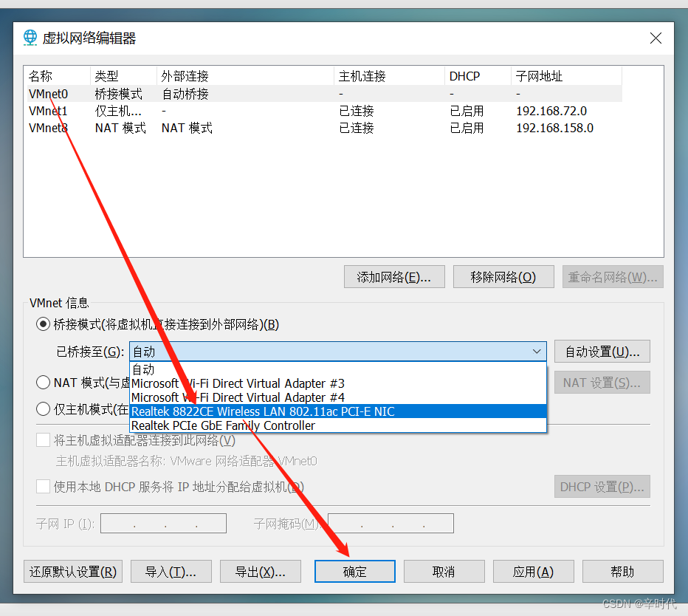This screenshot has height=616, width=688.
Task: Click the 子网地址 column header
Action: coord(566,76)
